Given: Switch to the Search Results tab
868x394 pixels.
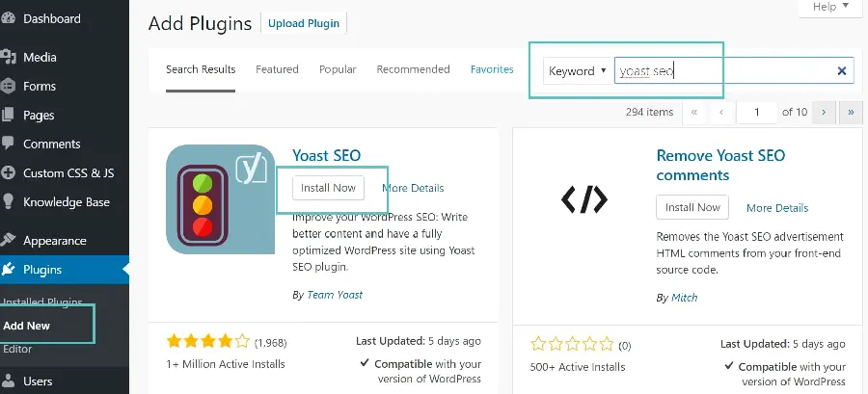Looking at the screenshot, I should 201,69.
